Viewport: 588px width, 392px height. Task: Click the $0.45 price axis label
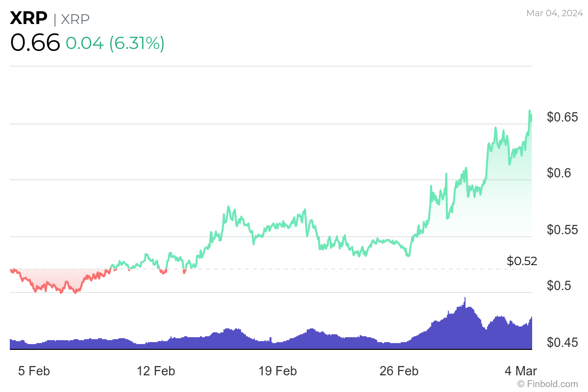click(563, 342)
